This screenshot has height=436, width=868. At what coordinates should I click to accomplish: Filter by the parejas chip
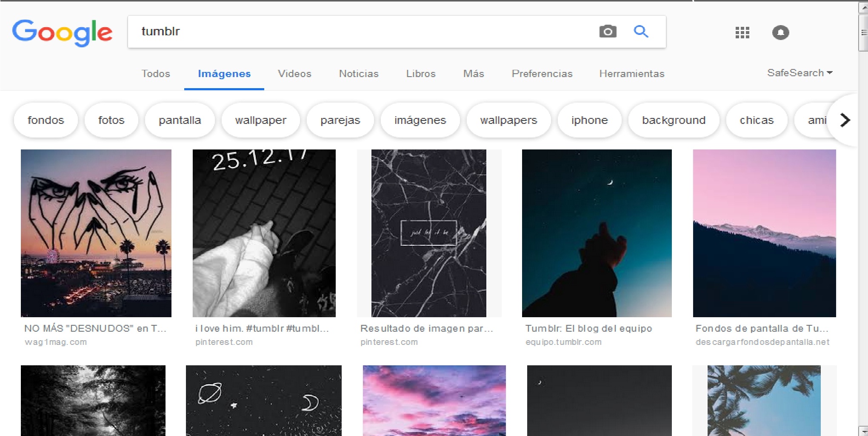tap(340, 120)
